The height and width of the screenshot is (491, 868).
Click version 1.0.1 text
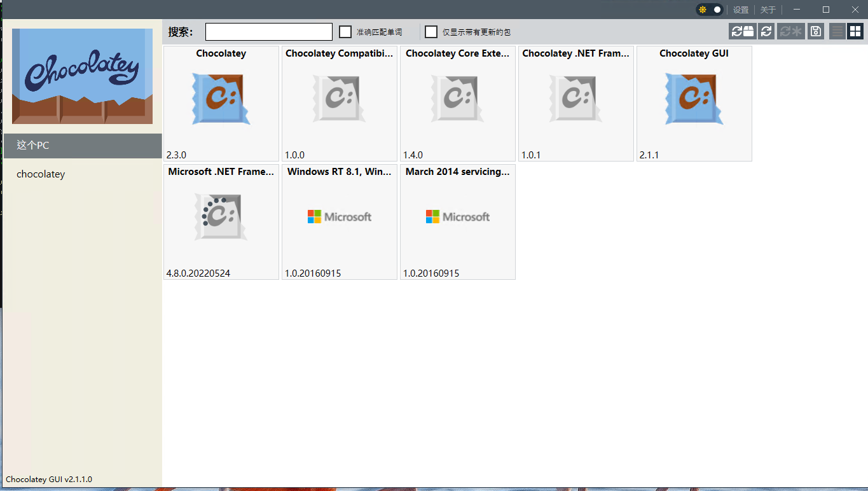tap(532, 155)
